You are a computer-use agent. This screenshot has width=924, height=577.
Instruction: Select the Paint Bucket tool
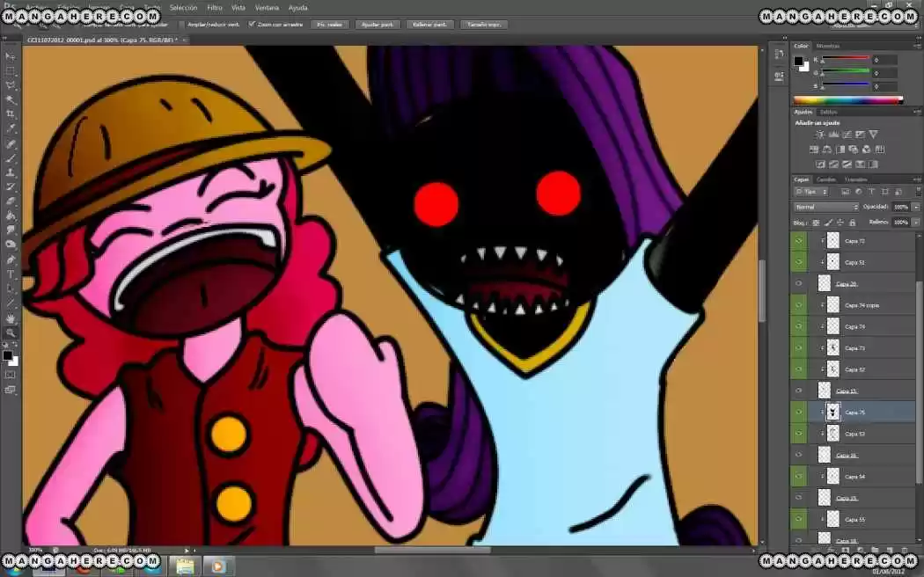click(x=11, y=216)
